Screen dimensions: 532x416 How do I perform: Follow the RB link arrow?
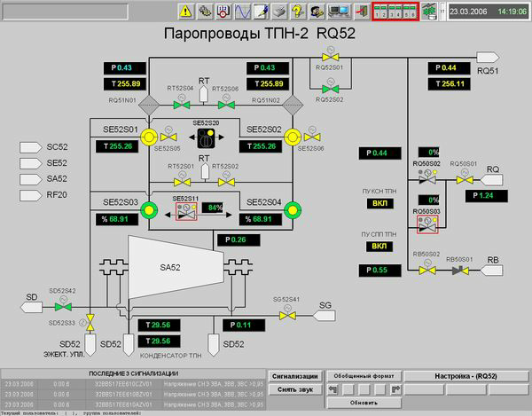(492, 271)
